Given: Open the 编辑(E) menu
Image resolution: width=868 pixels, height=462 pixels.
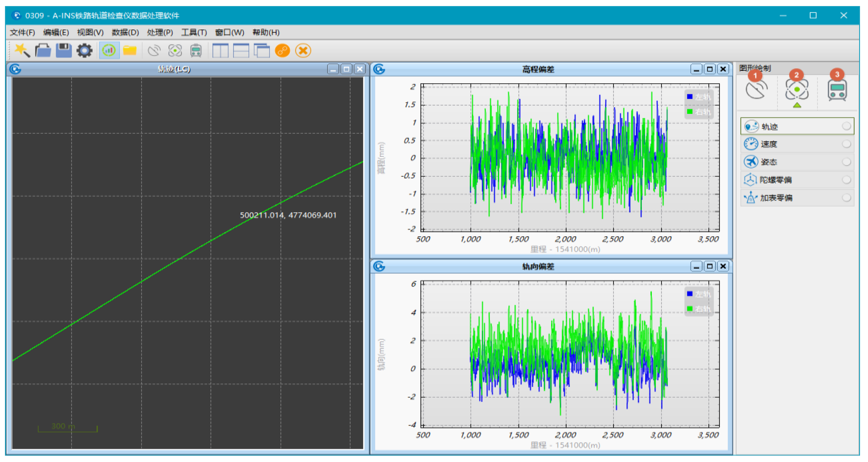Looking at the screenshot, I should [56, 32].
